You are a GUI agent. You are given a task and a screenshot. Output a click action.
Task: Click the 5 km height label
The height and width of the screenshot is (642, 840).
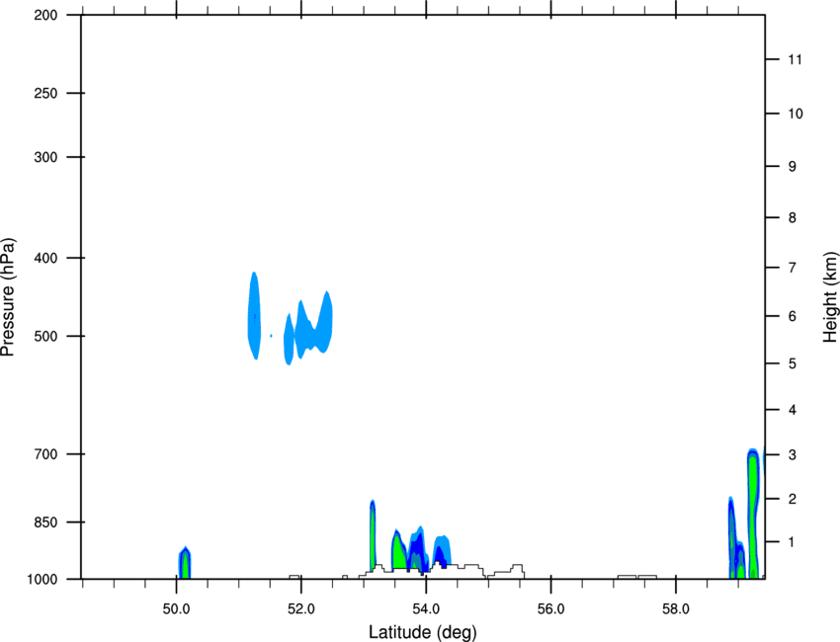pos(793,363)
